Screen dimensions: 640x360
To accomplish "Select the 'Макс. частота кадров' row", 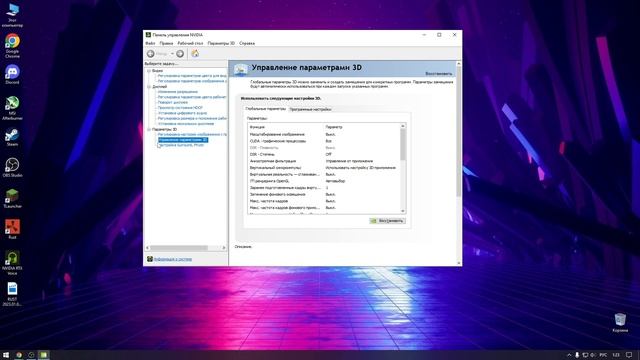I will tap(324, 201).
